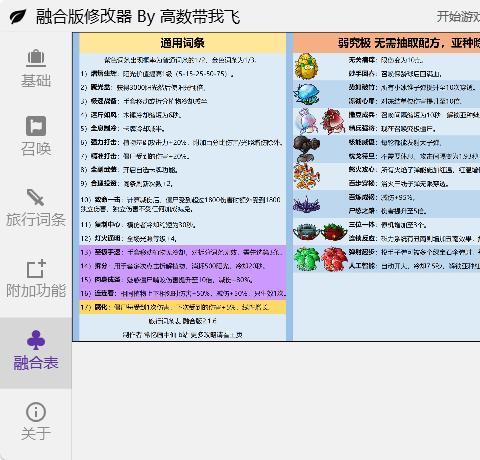Click the black leaf app logo
The width and height of the screenshot is (480, 460).
coord(18,17)
